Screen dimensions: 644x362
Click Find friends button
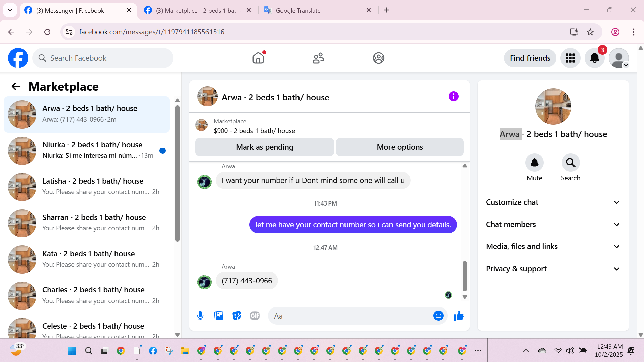[530, 58]
